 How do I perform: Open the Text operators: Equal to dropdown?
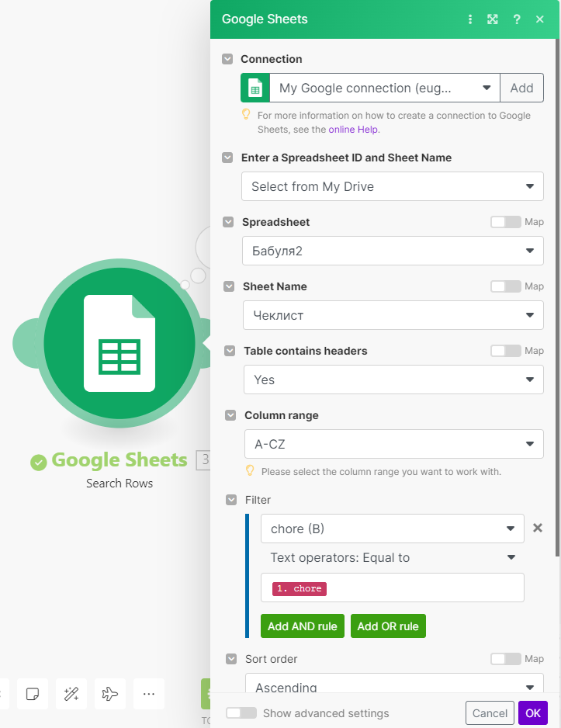point(393,557)
